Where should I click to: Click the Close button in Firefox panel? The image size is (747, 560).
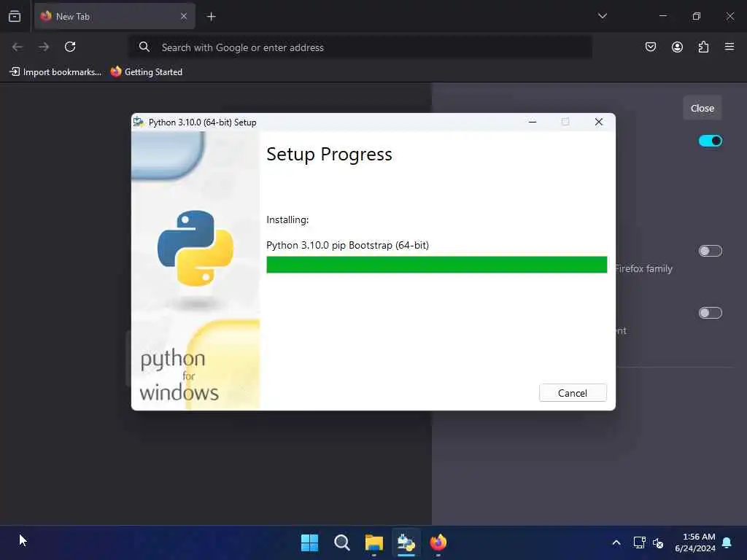click(703, 108)
